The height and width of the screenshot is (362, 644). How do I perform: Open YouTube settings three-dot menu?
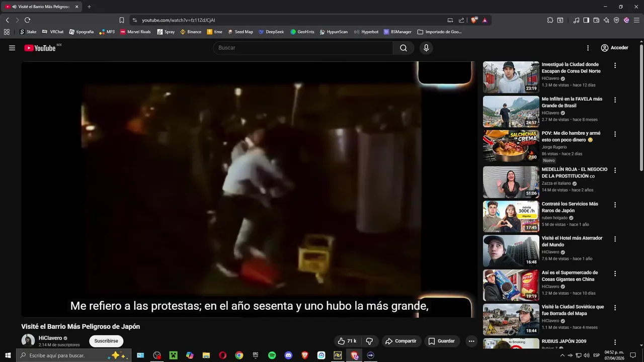point(588,48)
